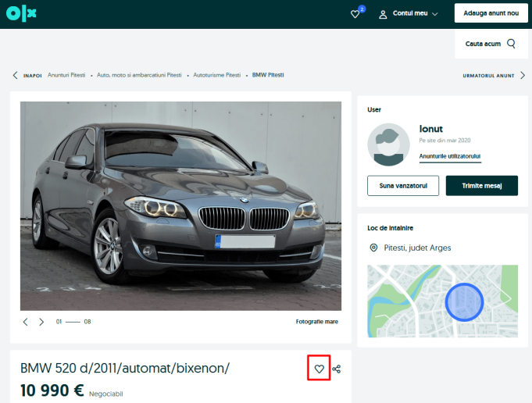Click Trimite mesaj button
The width and height of the screenshot is (532, 403).
coord(482,186)
